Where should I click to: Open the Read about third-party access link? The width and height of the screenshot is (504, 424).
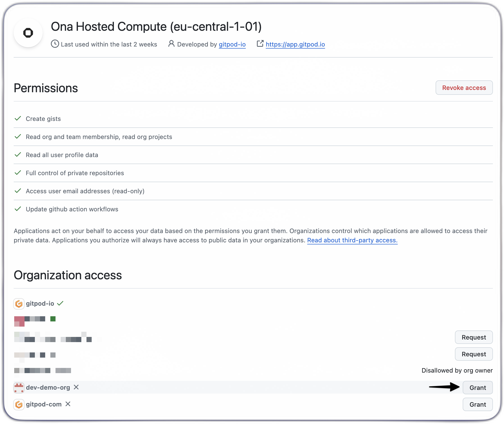pyautogui.click(x=352, y=240)
